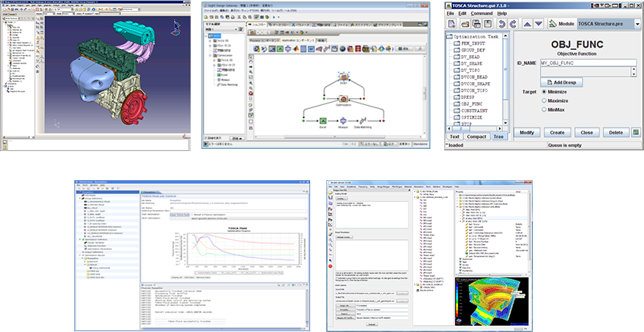Image resolution: width=644 pixels, height=332 pixels.
Task: Click the horizontal scrollbar under the Isight canvas
Action: coord(338,137)
